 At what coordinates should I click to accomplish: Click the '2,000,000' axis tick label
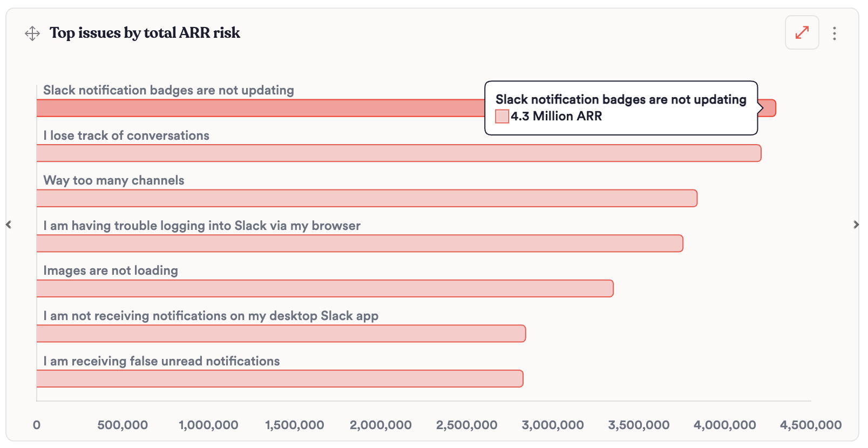point(381,425)
